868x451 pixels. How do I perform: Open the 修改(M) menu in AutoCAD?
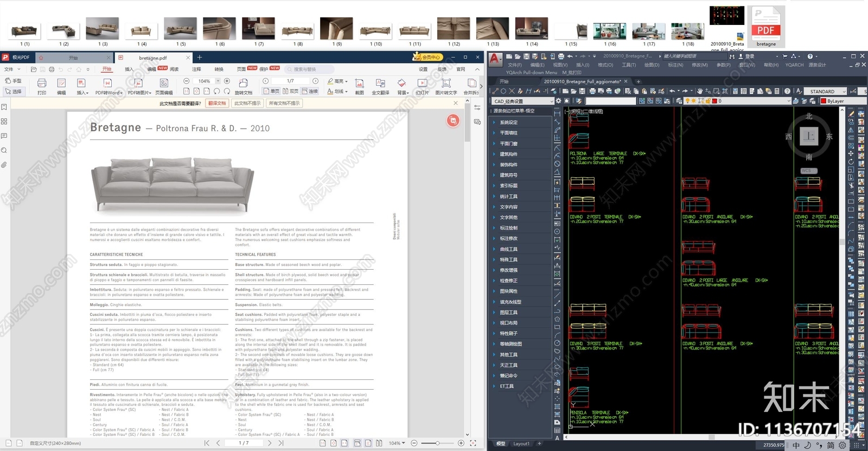pos(700,65)
